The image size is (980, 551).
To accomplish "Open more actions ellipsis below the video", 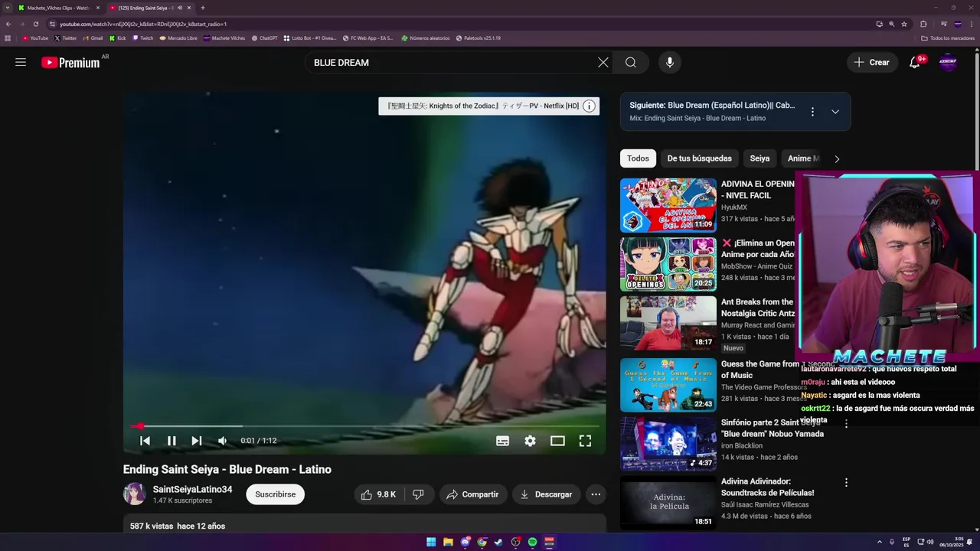I will pos(596,494).
